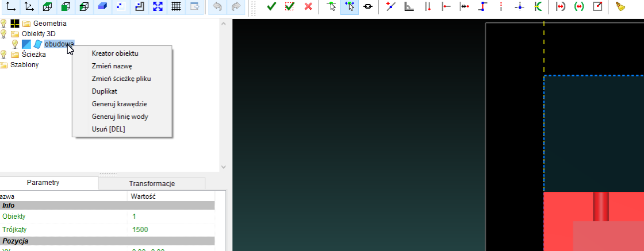Viewport: 644px width, 251px height.
Task: Select the pointer tool with blue arrows
Action: [x=350, y=6]
